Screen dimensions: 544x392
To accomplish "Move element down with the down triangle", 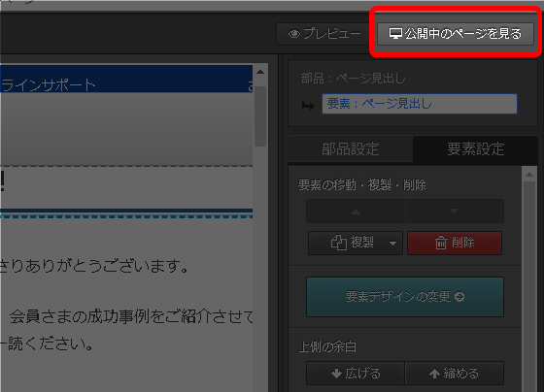I will point(455,212).
